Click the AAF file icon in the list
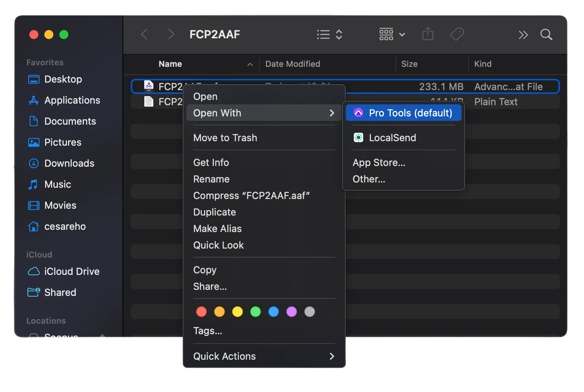 point(149,86)
